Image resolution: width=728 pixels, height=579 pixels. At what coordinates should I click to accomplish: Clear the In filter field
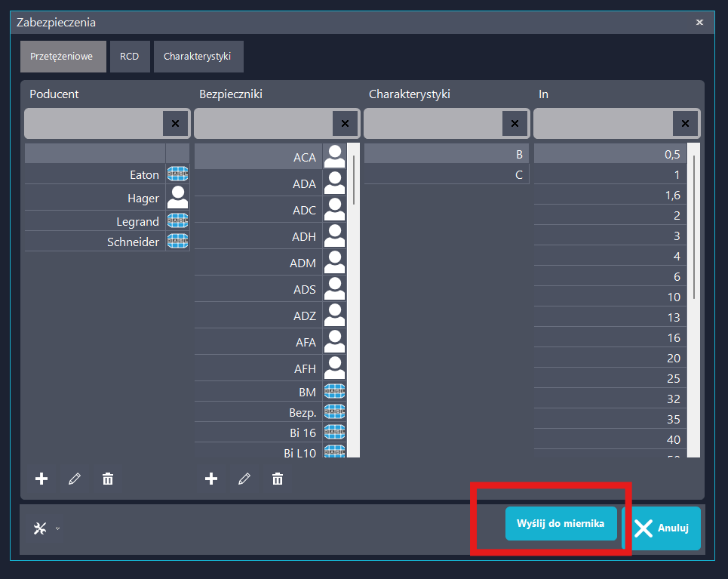685,123
